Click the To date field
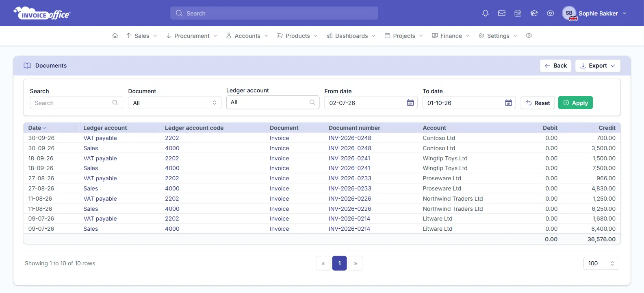Screen dimensions: 644x293 pos(469,103)
